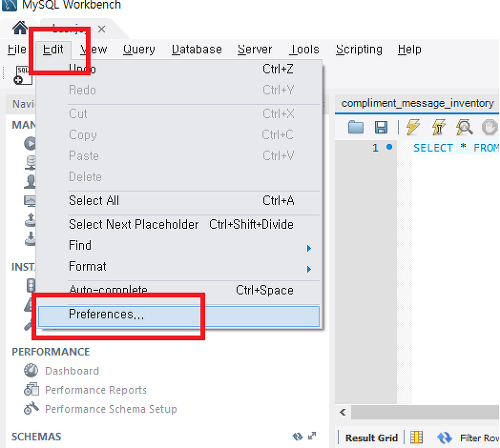The height and width of the screenshot is (448, 500).
Task: Open the Scripting menu
Action: pos(359,49)
